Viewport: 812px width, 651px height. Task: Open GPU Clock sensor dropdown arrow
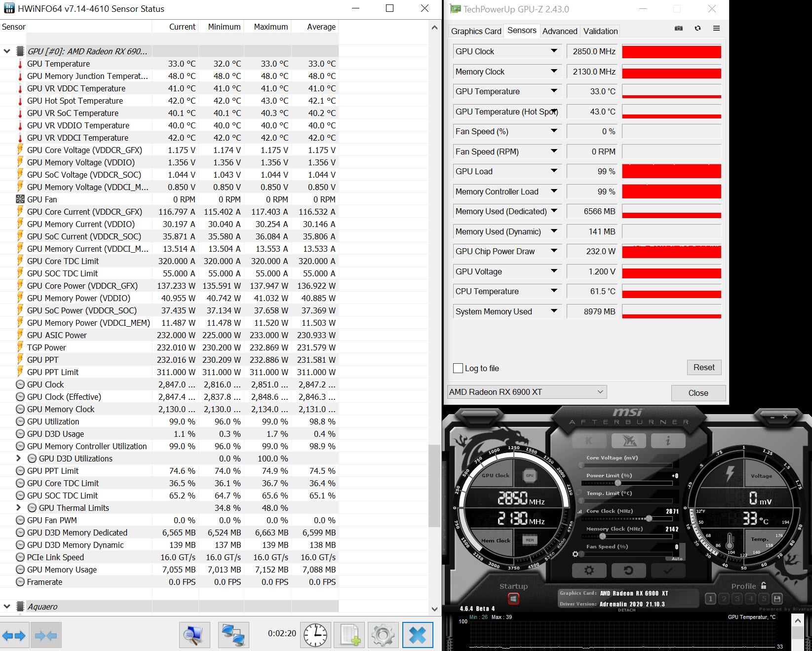pos(554,51)
